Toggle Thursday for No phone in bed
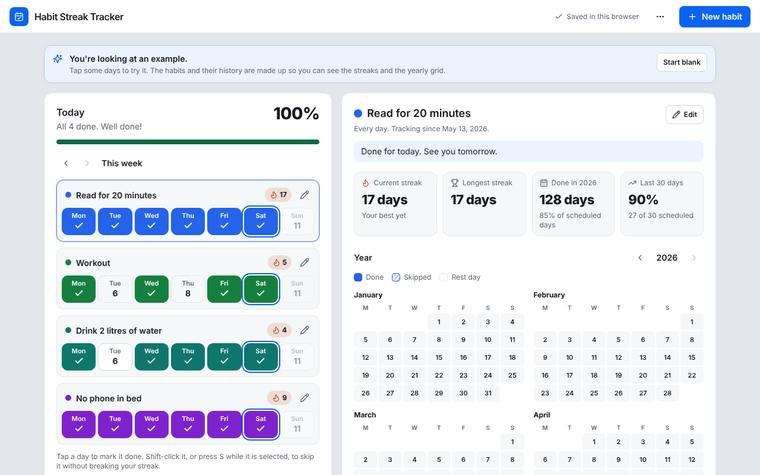This screenshot has width=760, height=475. point(188,425)
